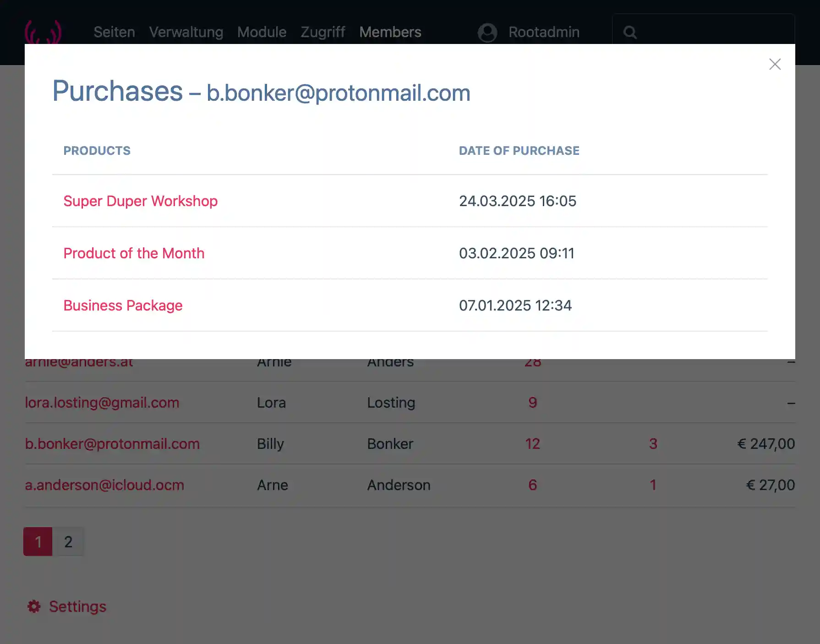820x644 pixels.
Task: Open the Super Duper Workshop product link
Action: [x=141, y=201]
